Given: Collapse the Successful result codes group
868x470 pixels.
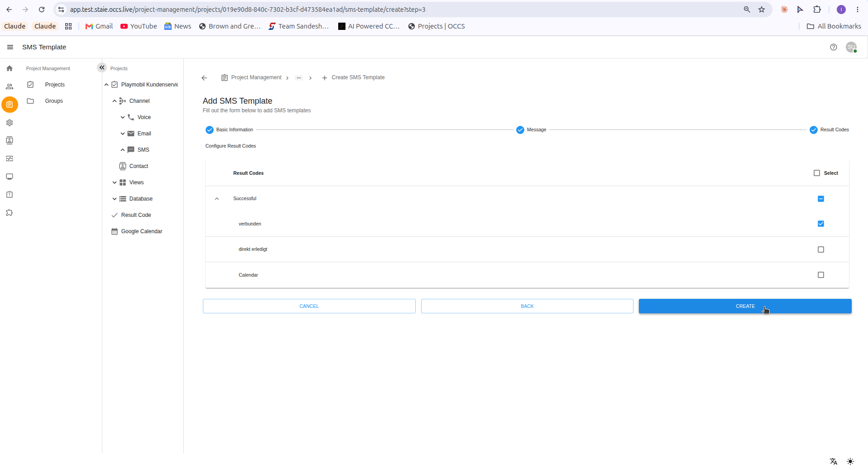Looking at the screenshot, I should (217, 199).
